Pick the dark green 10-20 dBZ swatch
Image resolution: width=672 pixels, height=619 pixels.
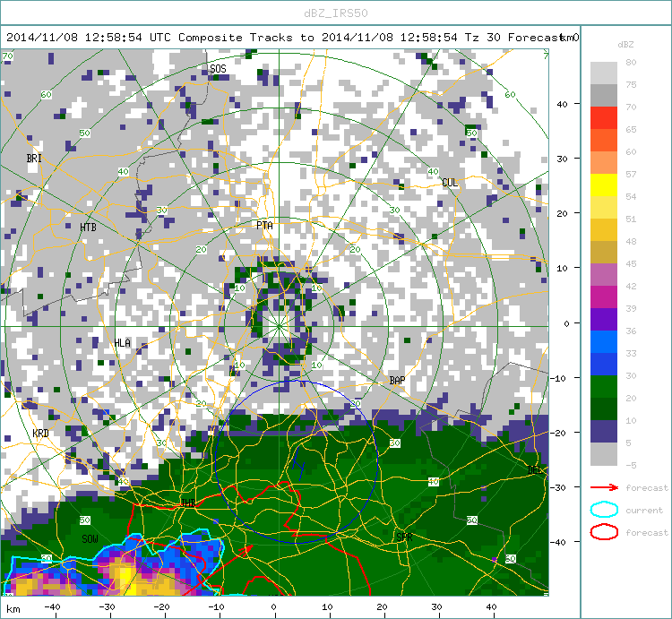point(603,408)
